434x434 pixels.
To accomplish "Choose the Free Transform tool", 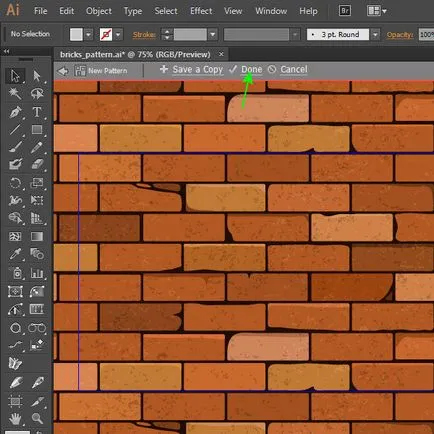I will point(37,200).
